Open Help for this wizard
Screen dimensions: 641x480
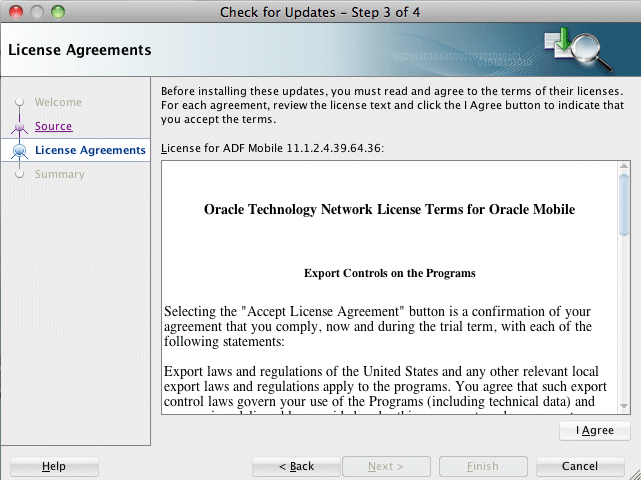coord(54,466)
